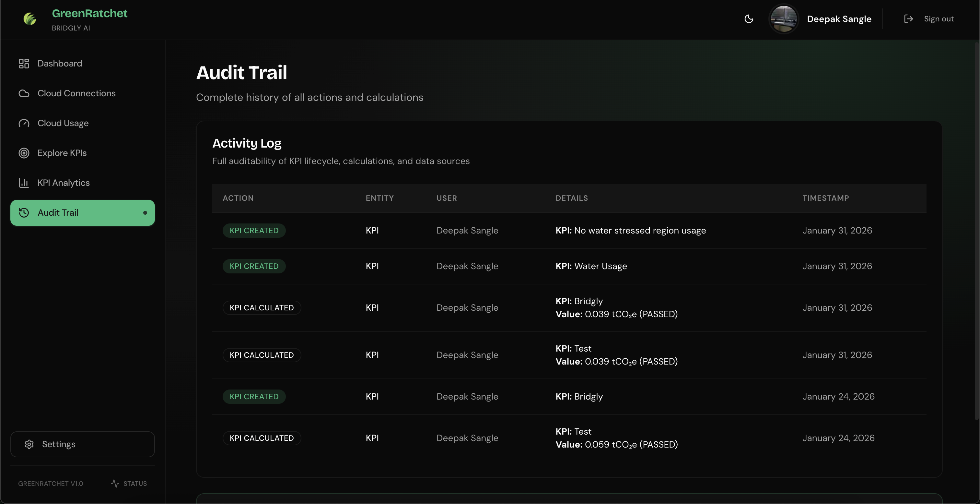Open Settings with the gear button
Image resolution: width=980 pixels, height=504 pixels.
[83, 444]
